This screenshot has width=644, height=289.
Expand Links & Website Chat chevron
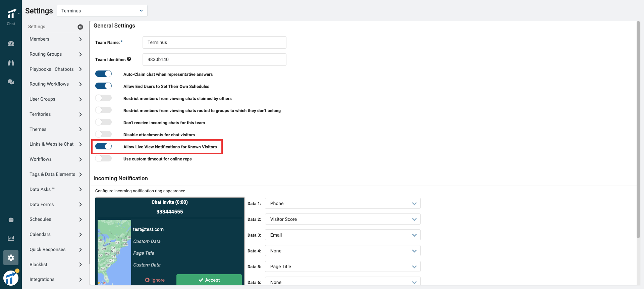[80, 144]
